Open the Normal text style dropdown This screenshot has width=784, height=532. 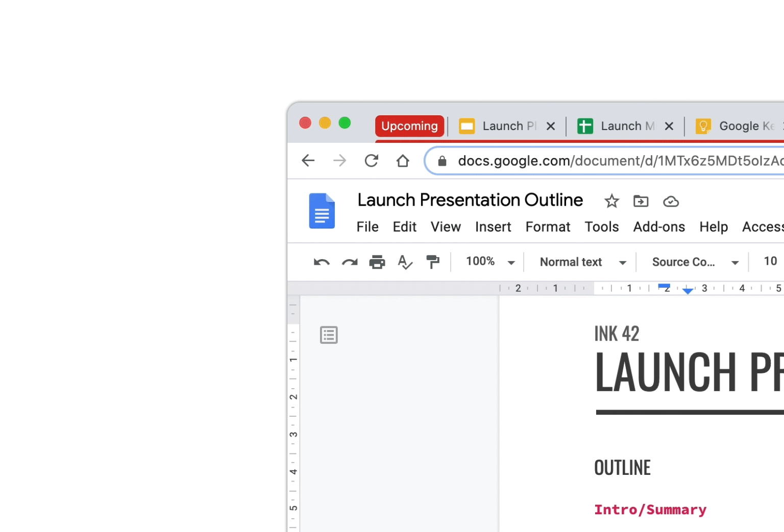[x=583, y=262]
